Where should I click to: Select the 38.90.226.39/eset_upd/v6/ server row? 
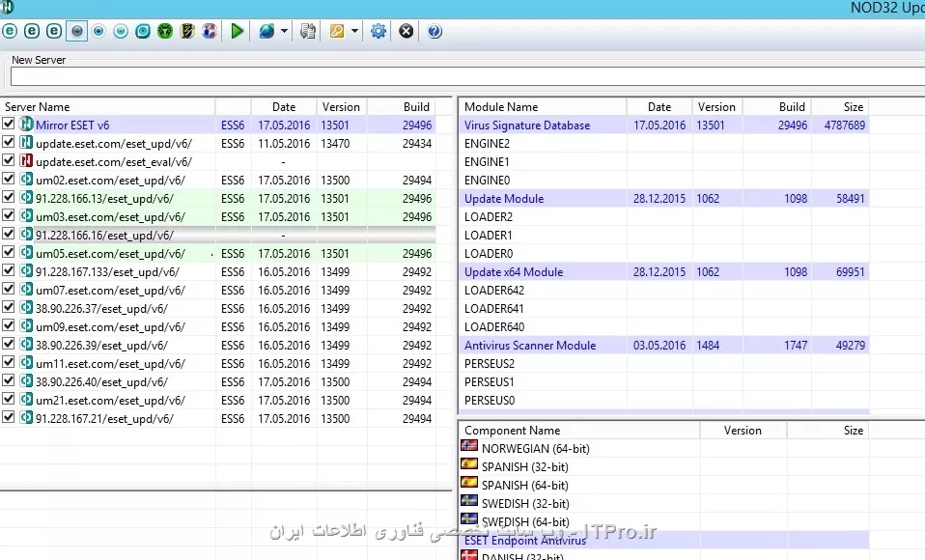click(218, 346)
